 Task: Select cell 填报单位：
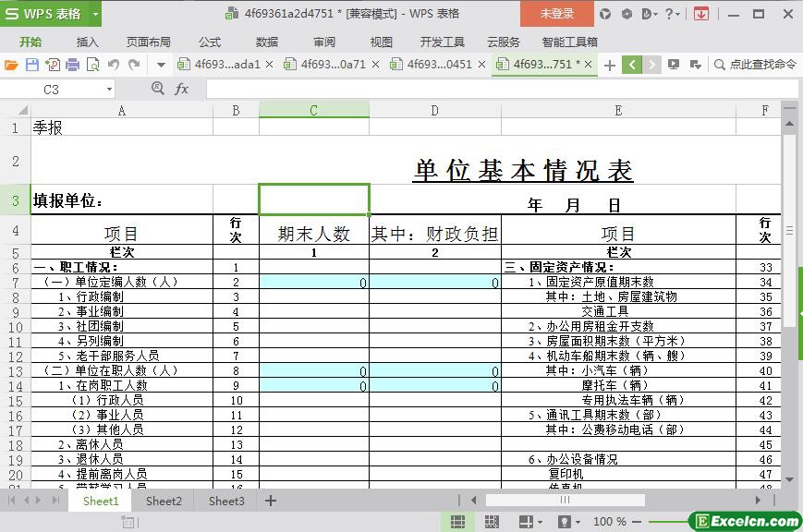[x=121, y=200]
